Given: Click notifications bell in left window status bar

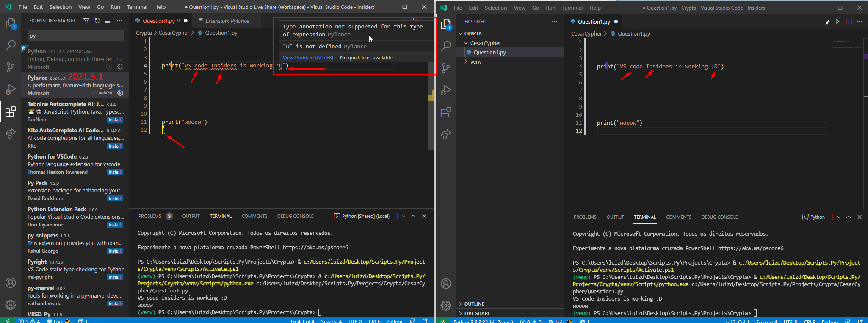Looking at the screenshot, I should click(x=425, y=321).
